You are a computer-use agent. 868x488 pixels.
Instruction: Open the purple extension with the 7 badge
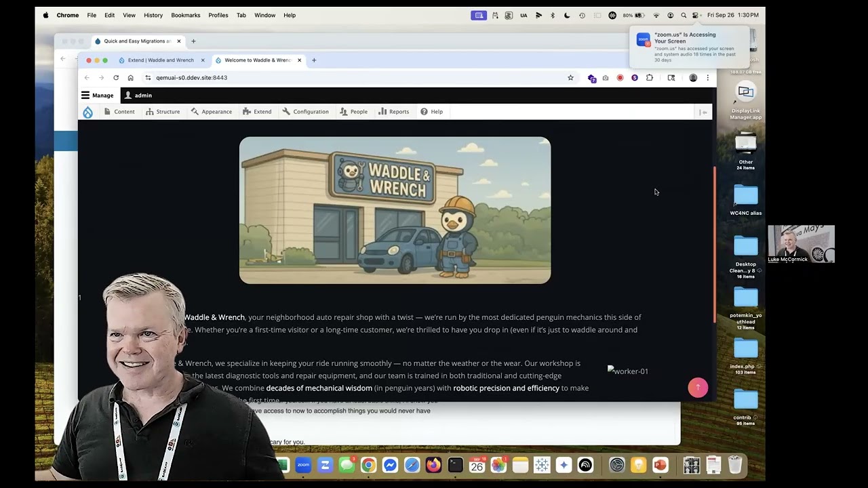pos(591,78)
